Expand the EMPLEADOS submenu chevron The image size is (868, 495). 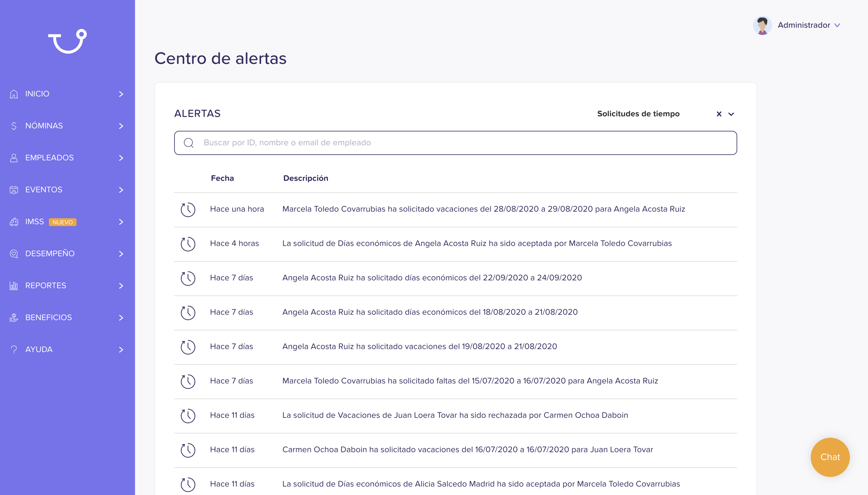click(121, 158)
